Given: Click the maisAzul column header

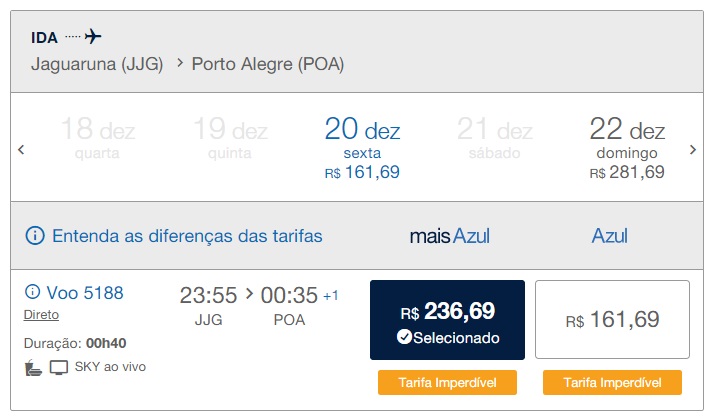Looking at the screenshot, I should (449, 236).
